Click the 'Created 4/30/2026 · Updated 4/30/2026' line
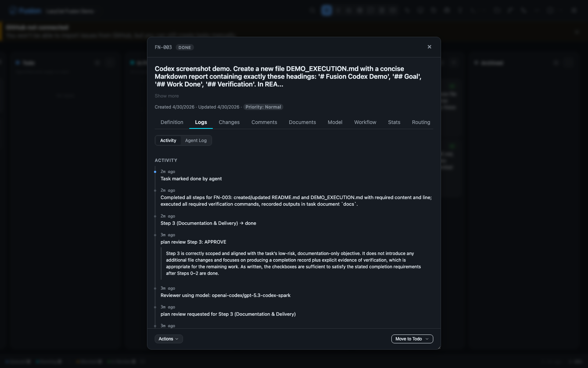The image size is (588, 368). click(197, 107)
